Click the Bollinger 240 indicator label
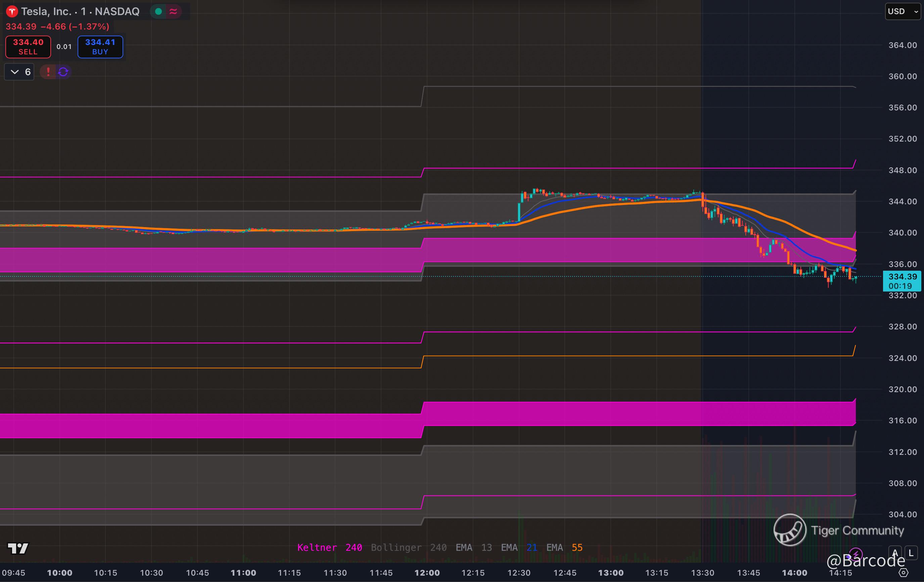The width and height of the screenshot is (924, 582). point(408,547)
